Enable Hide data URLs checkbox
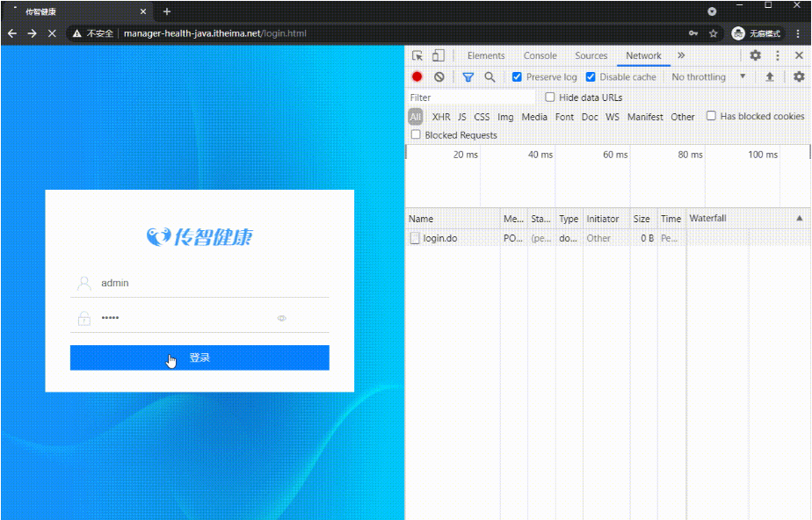This screenshot has height=520, width=812. click(550, 97)
